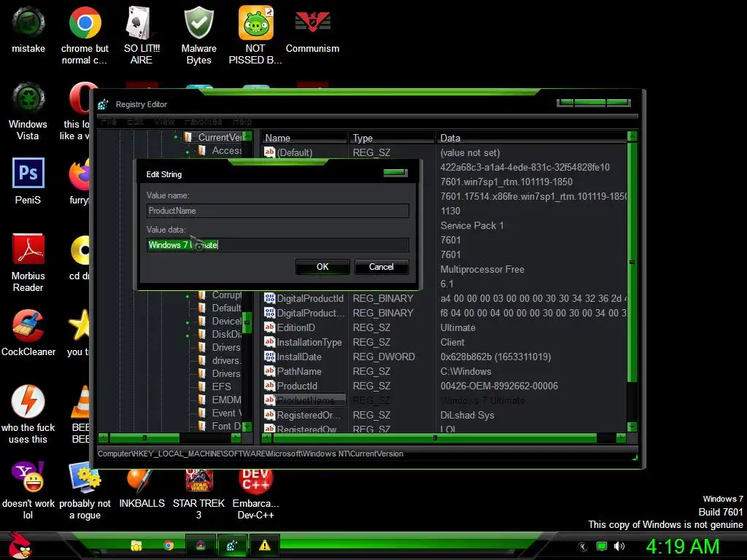The image size is (747, 560).
Task: Expand the Corrup tree node
Action: [187, 296]
